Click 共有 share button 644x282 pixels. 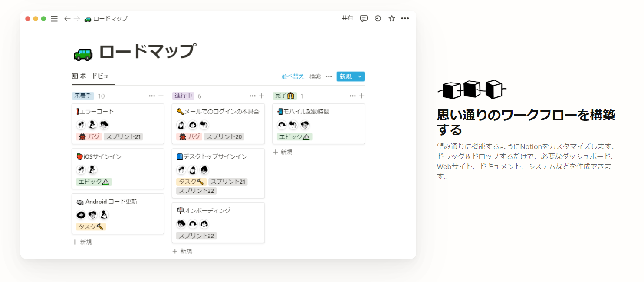tap(347, 18)
